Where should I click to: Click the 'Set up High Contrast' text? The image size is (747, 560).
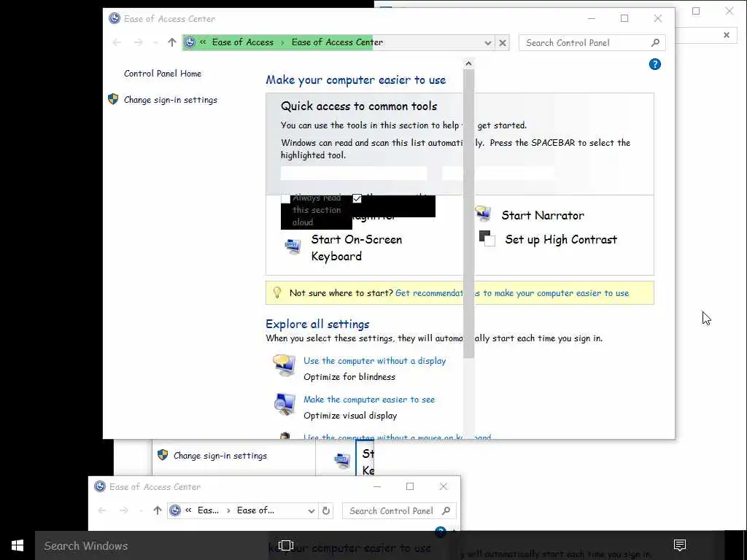561,239
